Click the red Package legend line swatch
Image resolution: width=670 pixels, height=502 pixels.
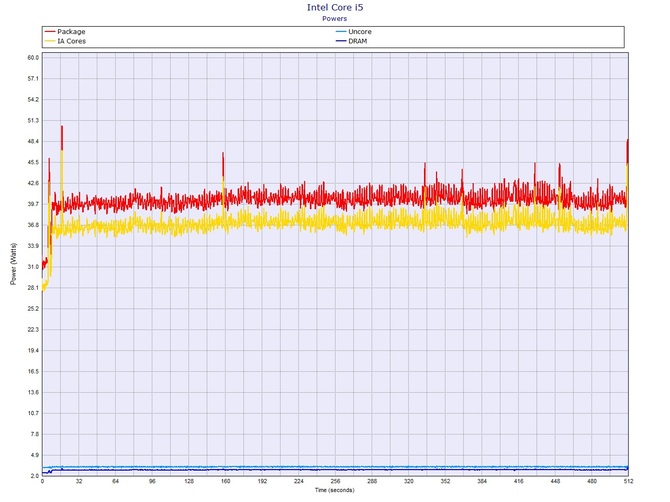coord(50,32)
